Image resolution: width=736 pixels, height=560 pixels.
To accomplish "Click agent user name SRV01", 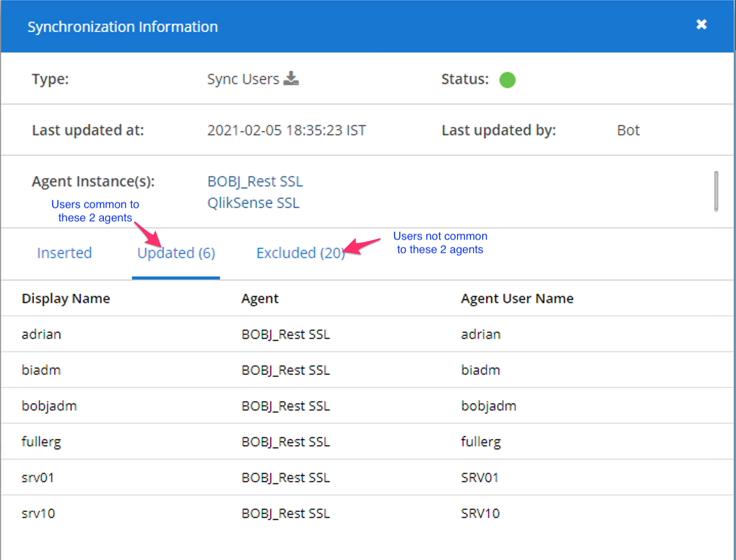I will (480, 478).
